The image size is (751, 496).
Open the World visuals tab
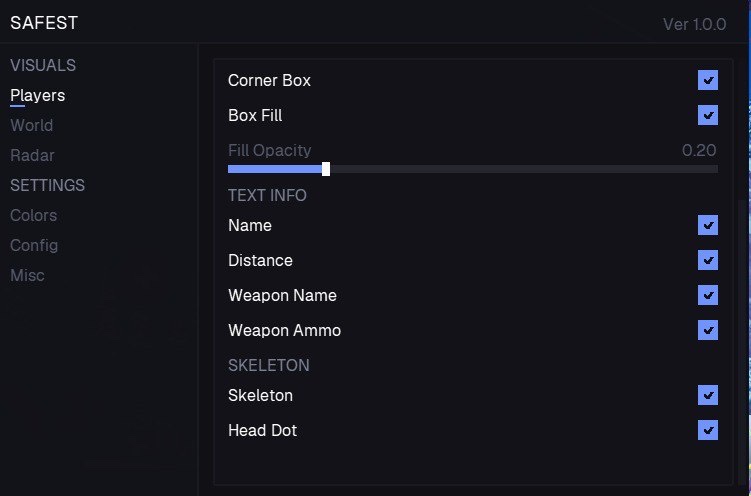click(x=32, y=126)
